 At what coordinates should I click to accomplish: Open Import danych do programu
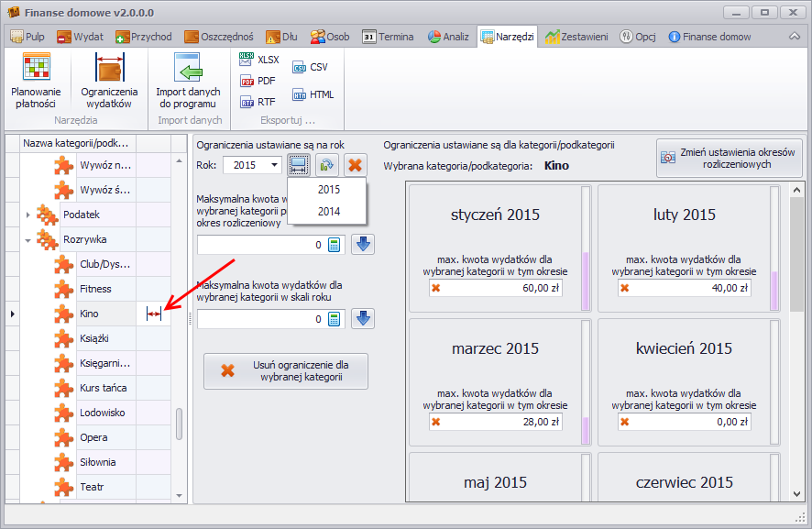tap(188, 81)
